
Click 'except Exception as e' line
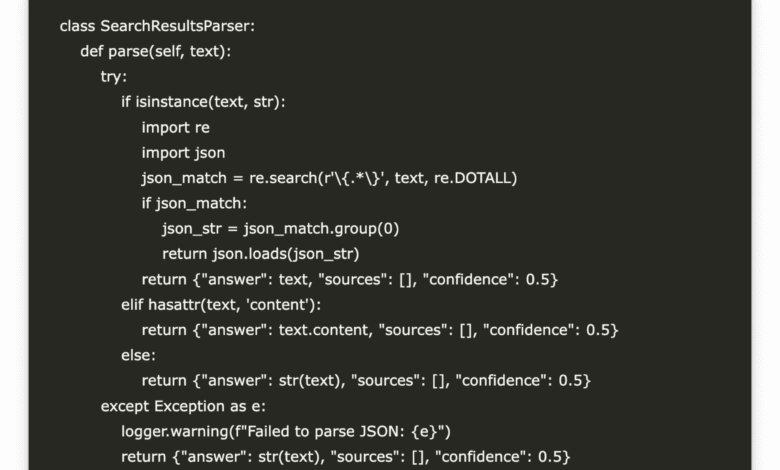point(183,406)
